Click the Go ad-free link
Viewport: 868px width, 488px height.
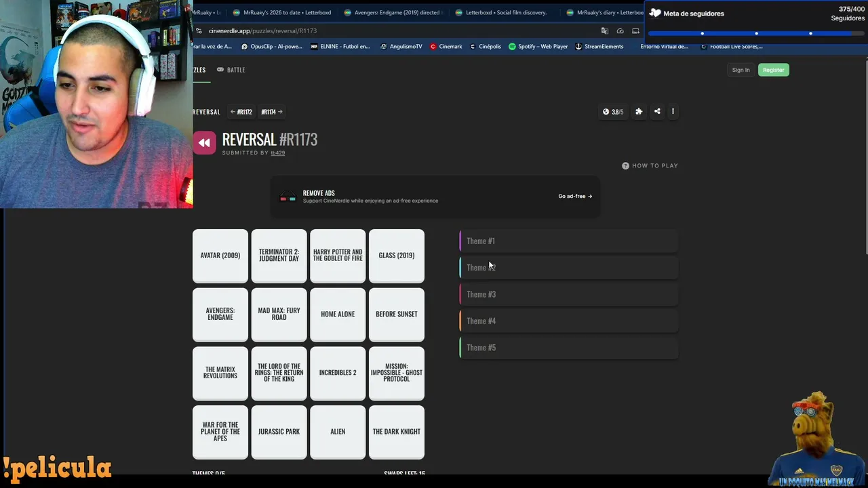[575, 197]
